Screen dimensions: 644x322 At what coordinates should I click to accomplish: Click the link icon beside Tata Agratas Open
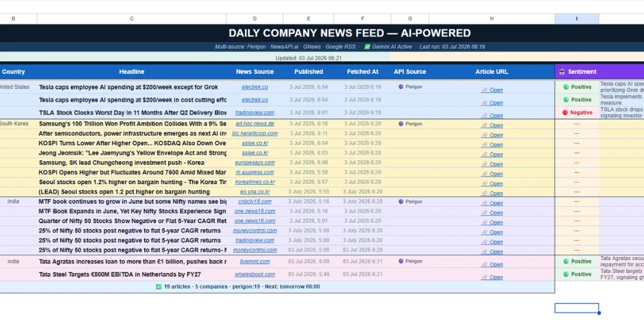point(484,265)
